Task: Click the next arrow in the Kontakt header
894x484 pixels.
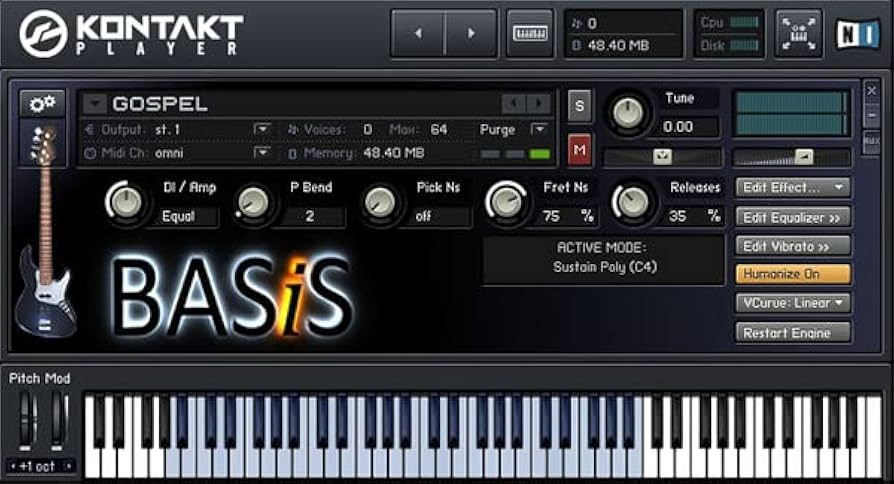Action: (x=470, y=34)
